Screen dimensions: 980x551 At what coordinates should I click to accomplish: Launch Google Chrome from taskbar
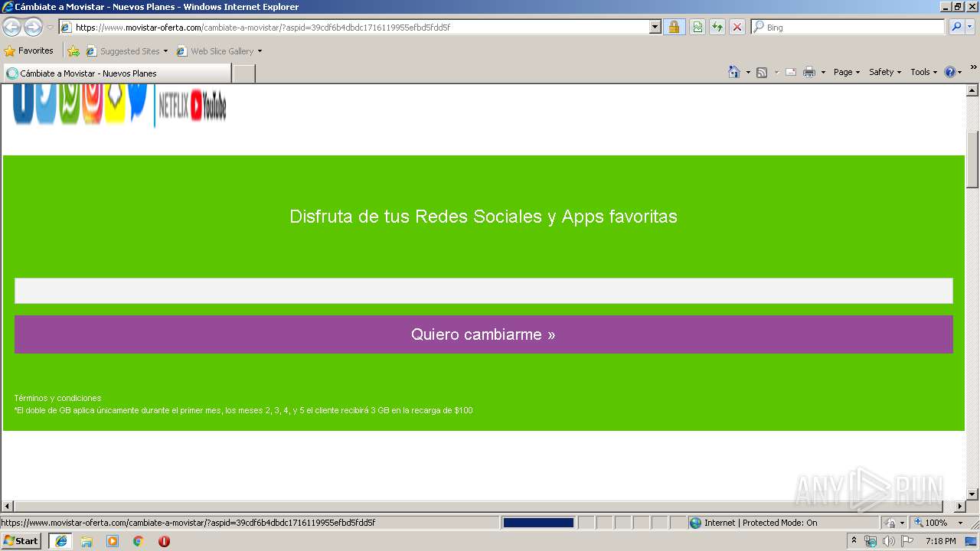(x=139, y=541)
